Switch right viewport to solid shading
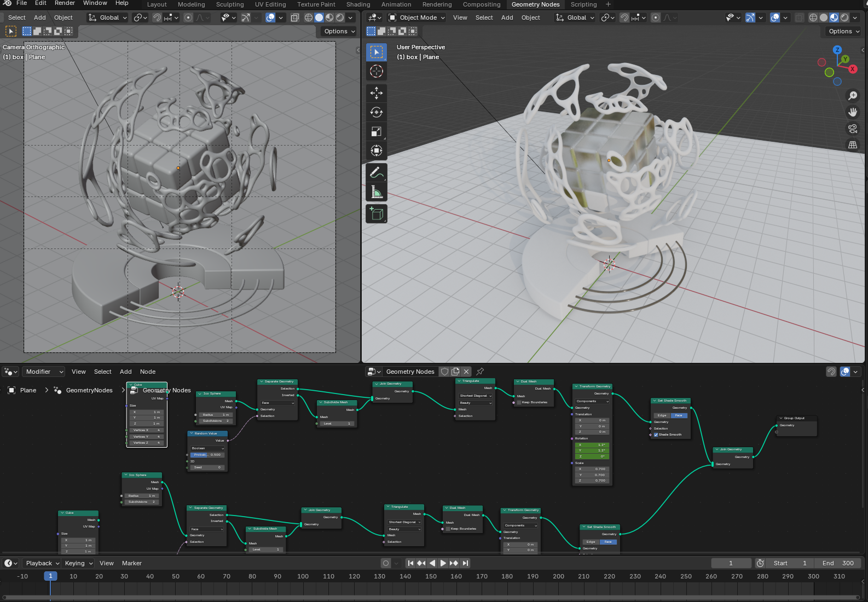The width and height of the screenshot is (868, 602). (824, 18)
